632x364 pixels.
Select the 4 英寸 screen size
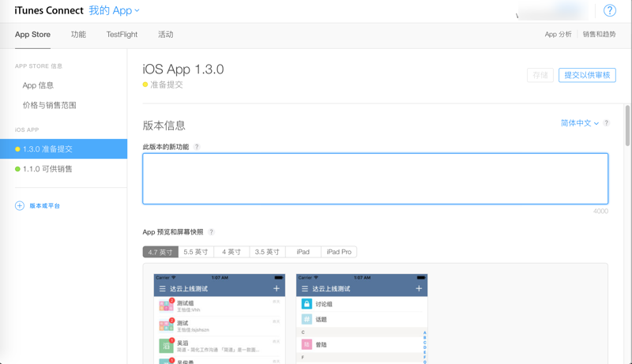pyautogui.click(x=231, y=252)
